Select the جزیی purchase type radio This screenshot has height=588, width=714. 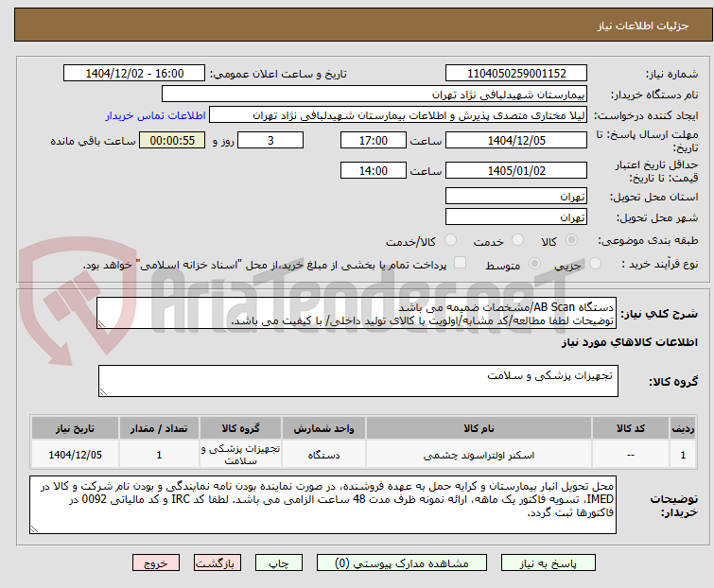(x=595, y=264)
